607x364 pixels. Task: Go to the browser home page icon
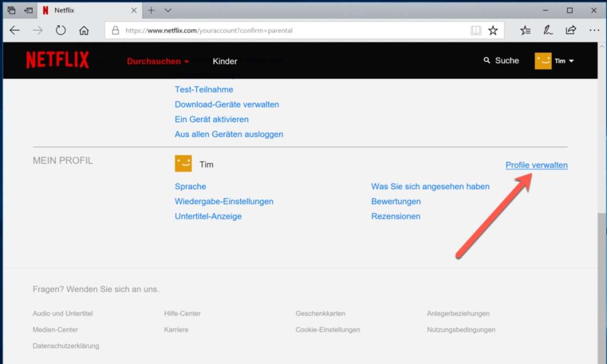(x=84, y=30)
